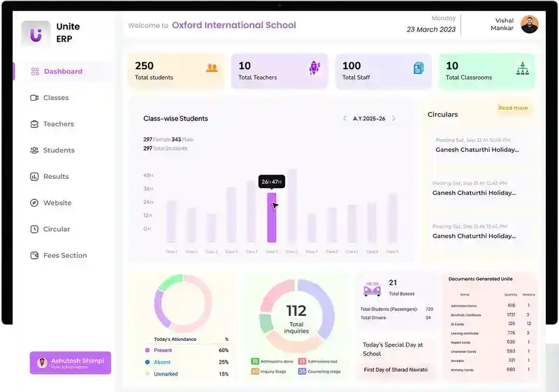Click Report cards quantity 530
The height and width of the screenshot is (392, 559).
tap(511, 342)
